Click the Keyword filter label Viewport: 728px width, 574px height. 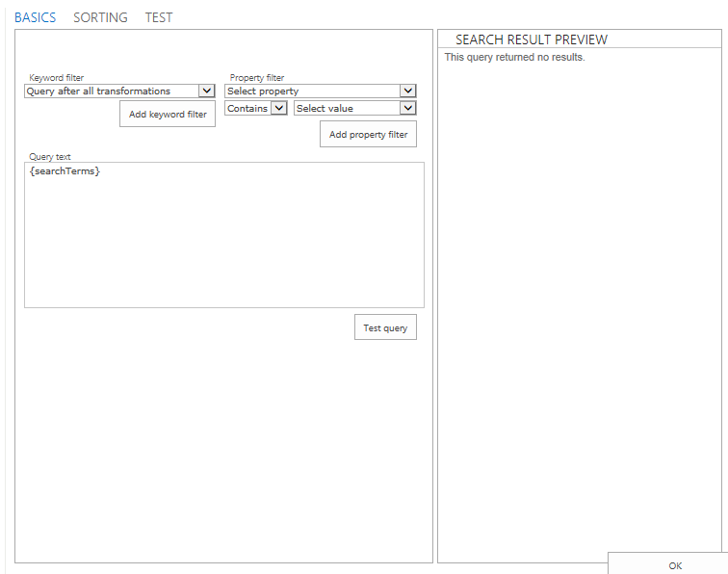pos(56,78)
